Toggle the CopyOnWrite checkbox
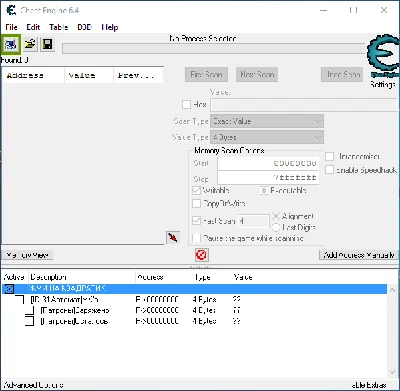400x391 pixels. pyautogui.click(x=197, y=203)
